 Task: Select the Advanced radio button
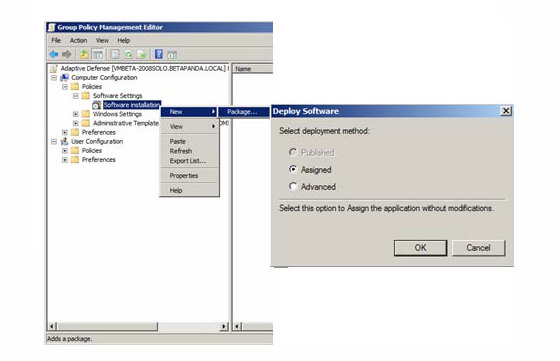coord(293,186)
